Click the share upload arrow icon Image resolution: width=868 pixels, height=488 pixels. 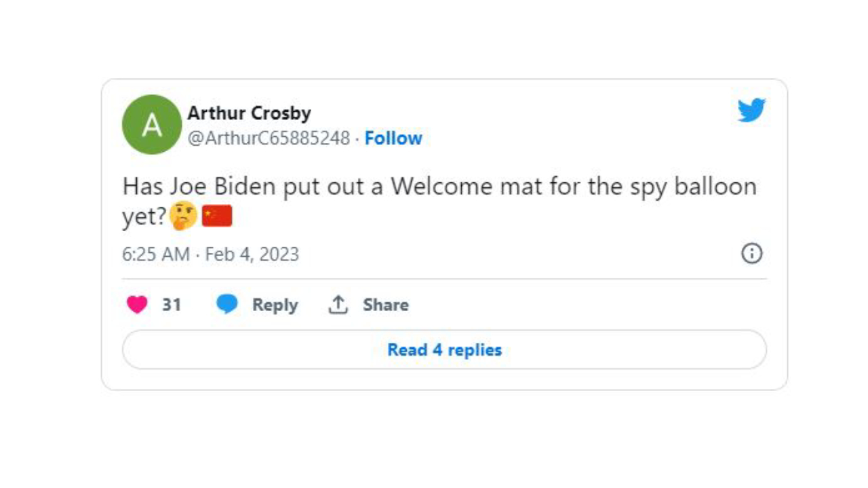[x=338, y=305]
